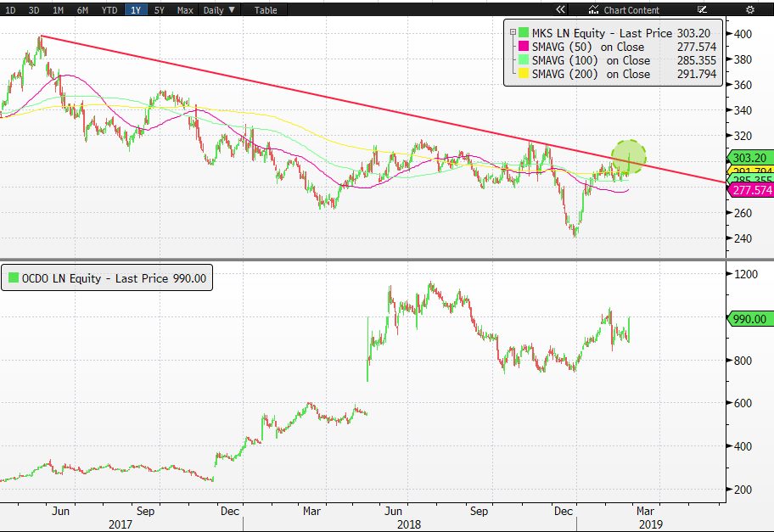The image size is (774, 532).
Task: Click the Jun 2017 axis label
Action: [60, 511]
